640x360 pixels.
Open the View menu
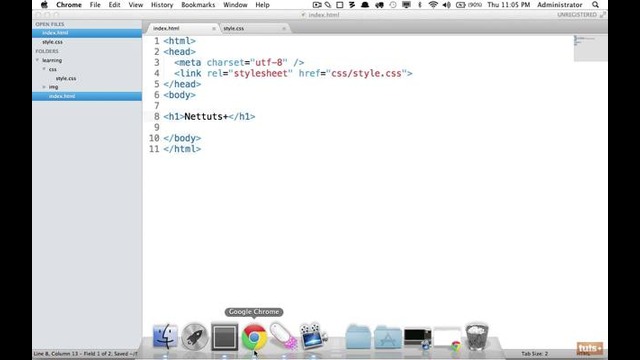click(x=136, y=5)
